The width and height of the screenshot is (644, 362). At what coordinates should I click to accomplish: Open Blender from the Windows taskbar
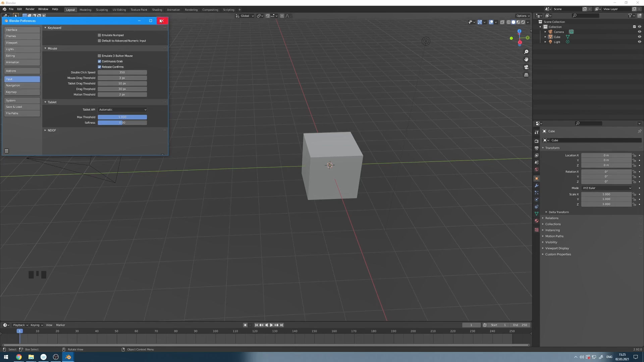pos(68,357)
